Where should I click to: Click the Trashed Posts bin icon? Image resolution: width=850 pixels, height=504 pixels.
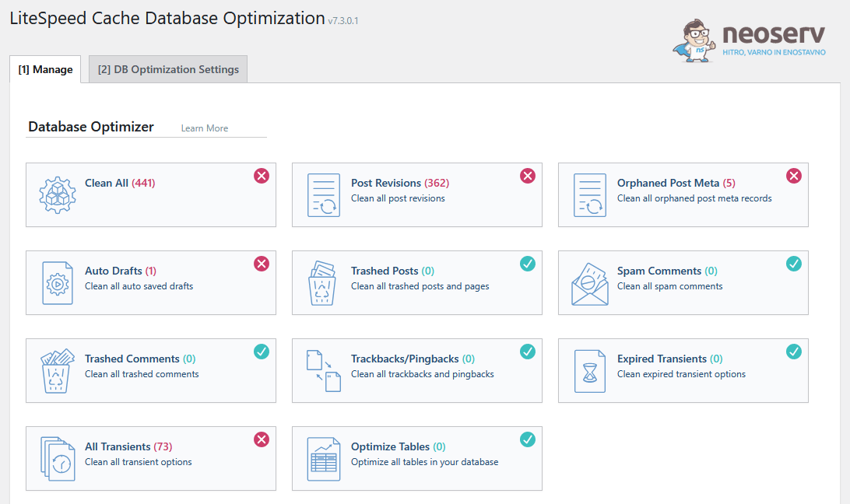point(322,283)
